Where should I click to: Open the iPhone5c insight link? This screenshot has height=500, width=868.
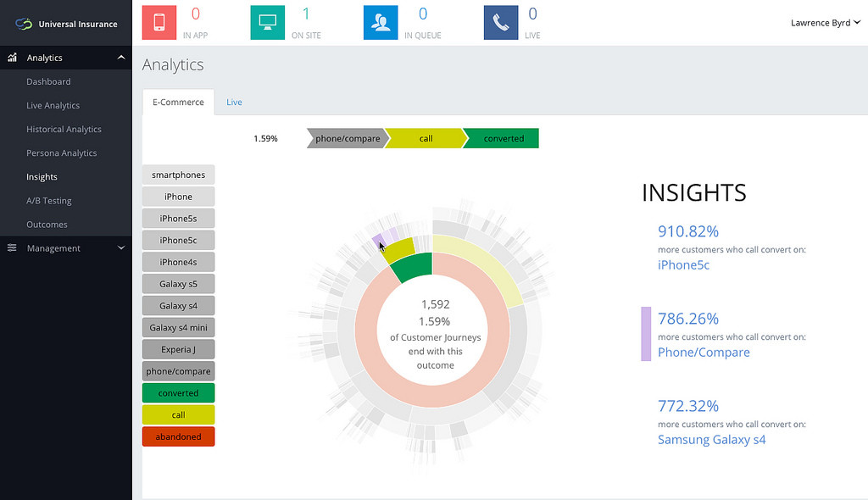pyautogui.click(x=683, y=264)
